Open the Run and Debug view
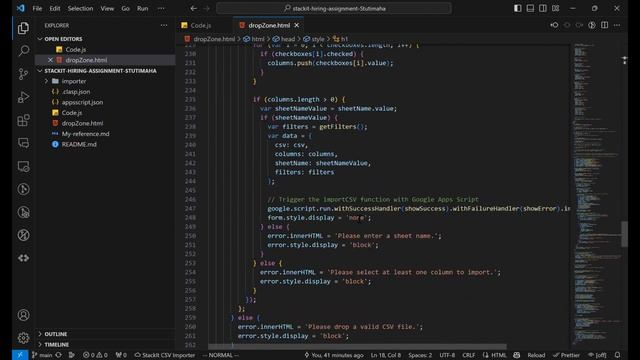Screen dimensions: 640x360 point(23,97)
